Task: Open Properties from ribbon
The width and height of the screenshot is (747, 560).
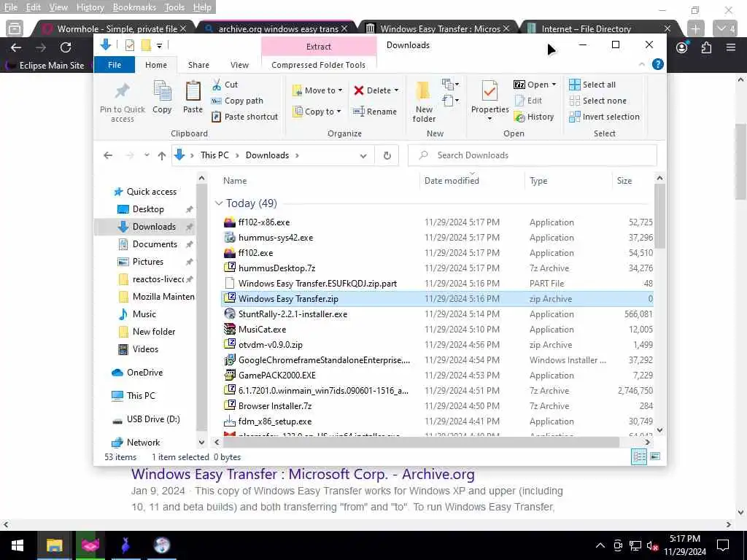Action: tap(489, 100)
